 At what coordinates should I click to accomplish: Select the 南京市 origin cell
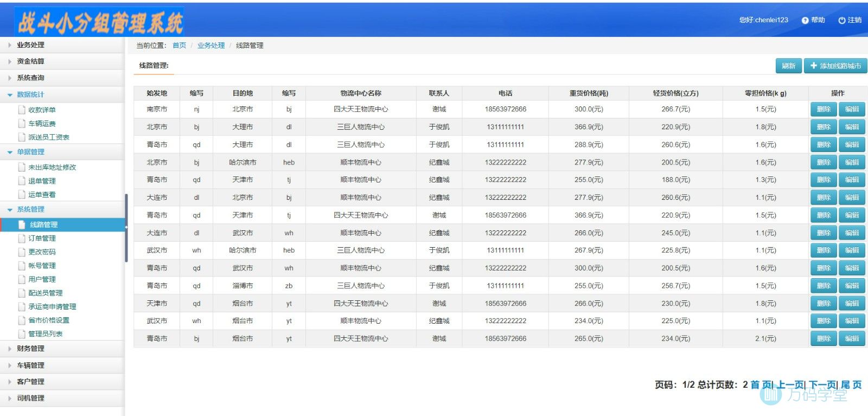click(x=157, y=109)
